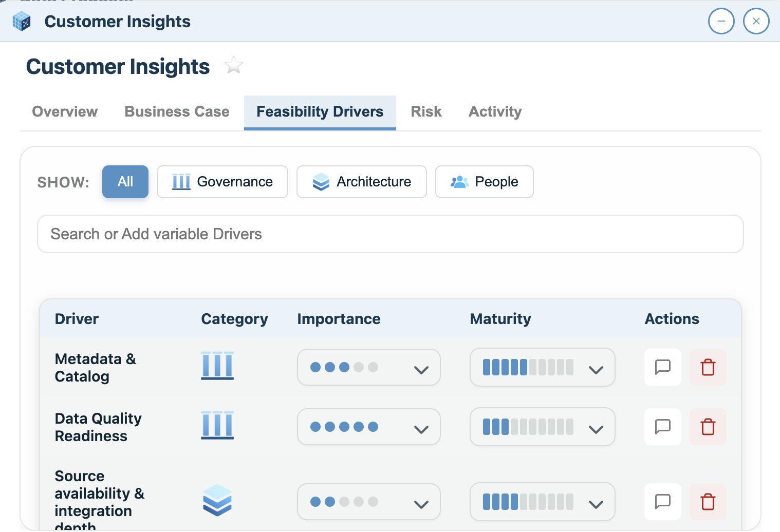This screenshot has height=532, width=780.
Task: Filter drivers by Governance
Action: click(222, 182)
